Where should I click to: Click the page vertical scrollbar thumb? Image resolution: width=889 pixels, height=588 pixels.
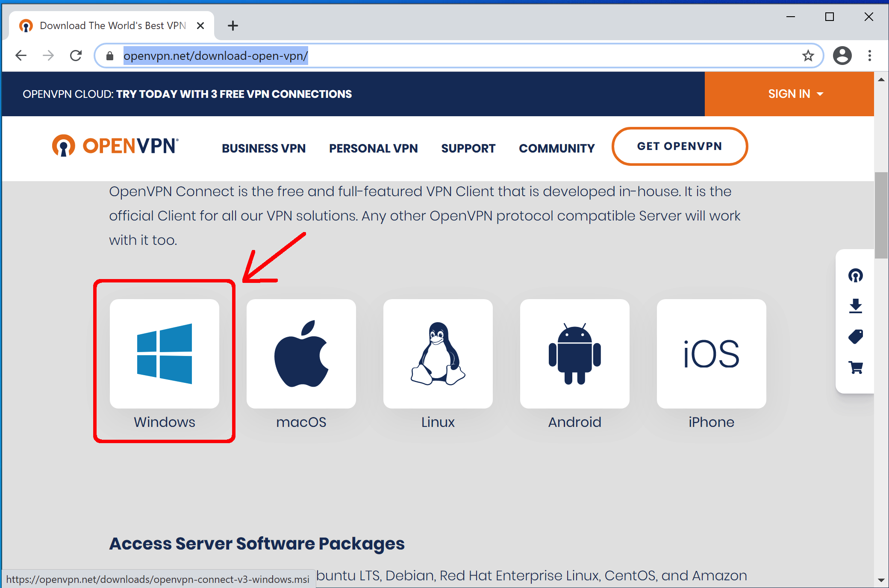[x=881, y=215]
